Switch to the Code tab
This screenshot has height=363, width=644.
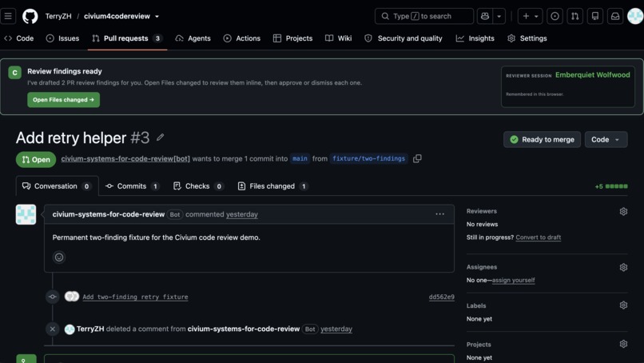click(x=19, y=38)
